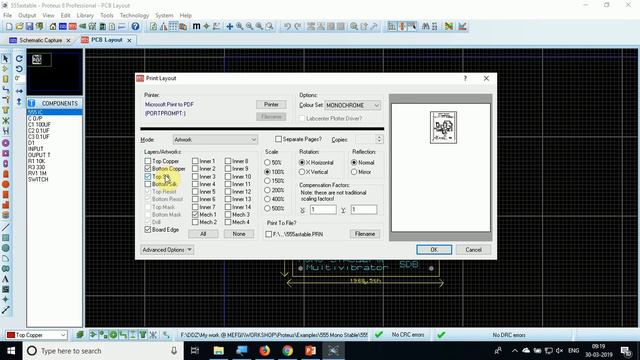The image size is (640, 360).
Task: Open File Explorer from the taskbar
Action: tap(219, 351)
